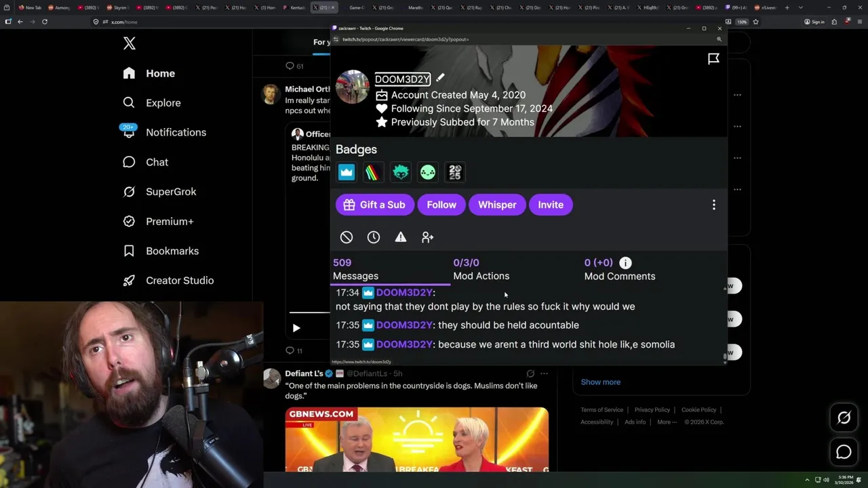The image size is (868, 488).
Task: Open Ads info footer link
Action: (x=635, y=422)
